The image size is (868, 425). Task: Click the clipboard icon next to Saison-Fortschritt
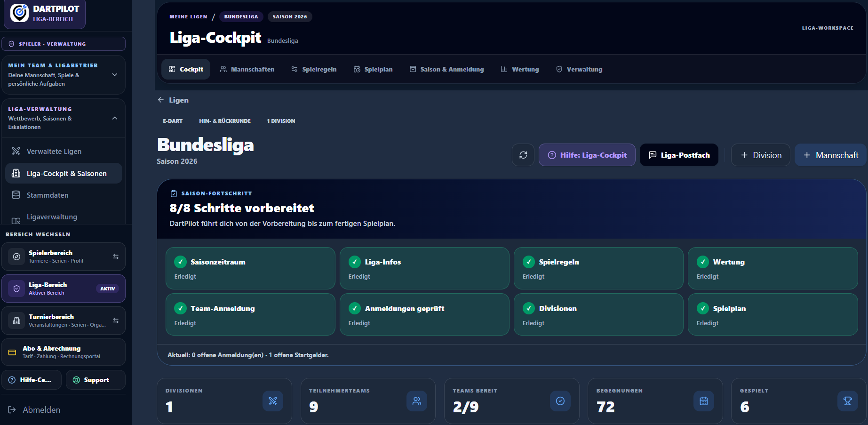[174, 193]
